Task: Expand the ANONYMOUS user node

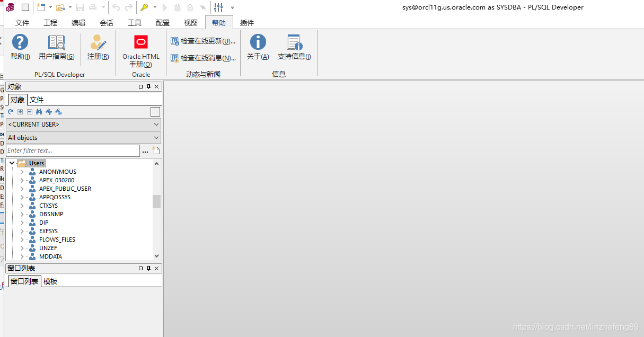Action: pyautogui.click(x=22, y=172)
